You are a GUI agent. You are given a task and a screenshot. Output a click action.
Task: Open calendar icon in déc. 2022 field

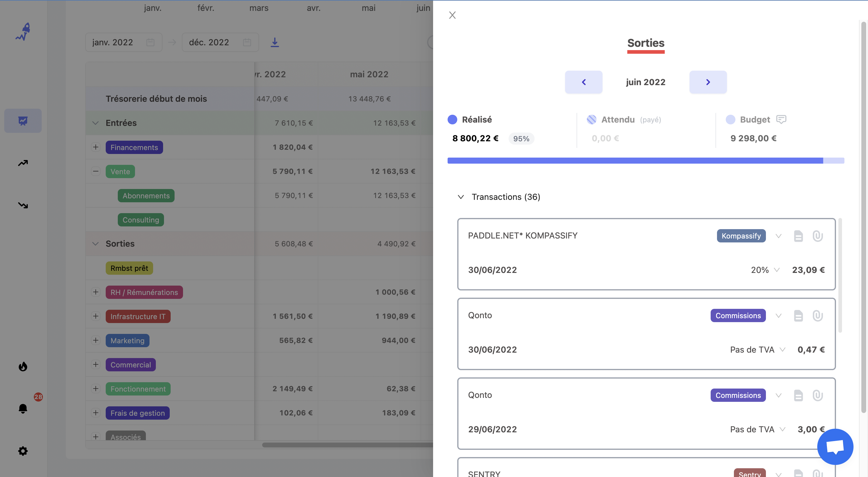point(247,42)
